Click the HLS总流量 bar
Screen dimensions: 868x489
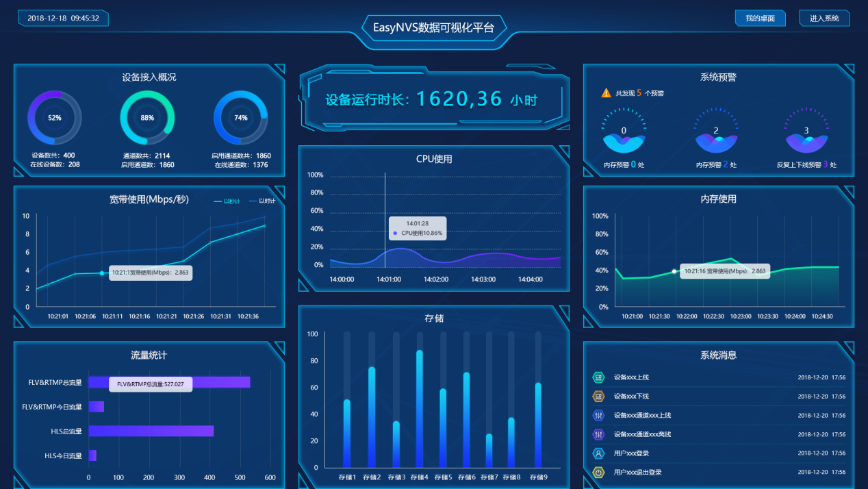click(151, 431)
